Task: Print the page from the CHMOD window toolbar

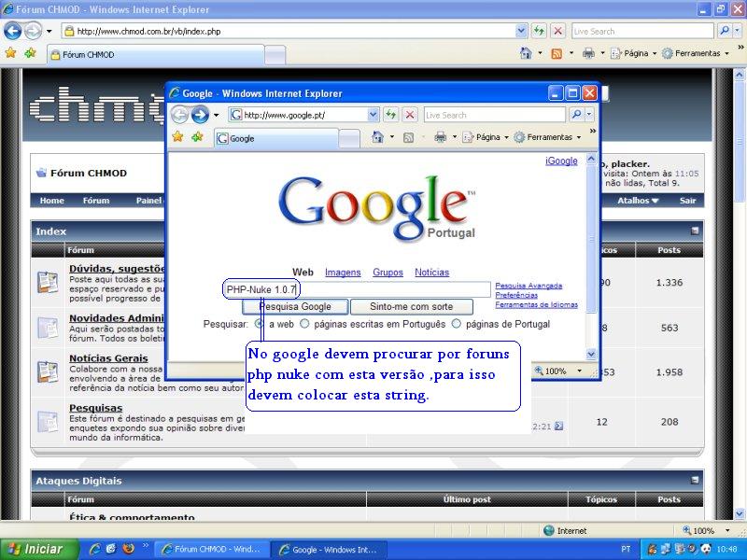Action: [588, 53]
